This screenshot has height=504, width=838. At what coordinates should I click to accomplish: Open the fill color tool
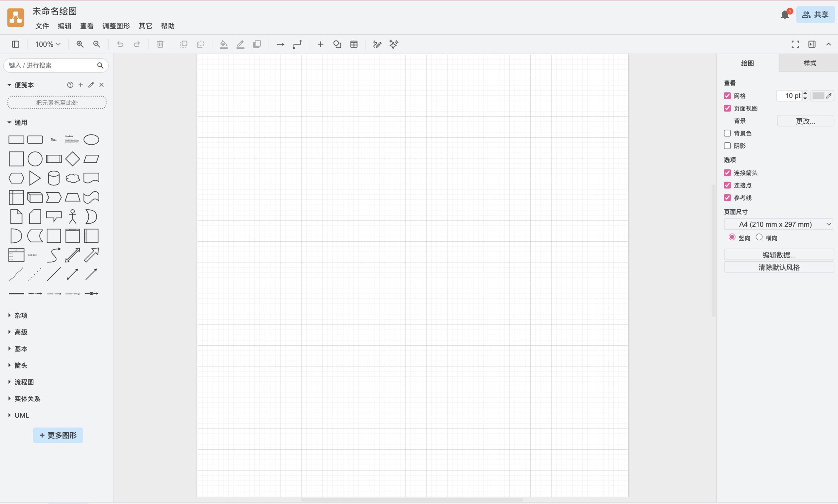[x=223, y=44]
